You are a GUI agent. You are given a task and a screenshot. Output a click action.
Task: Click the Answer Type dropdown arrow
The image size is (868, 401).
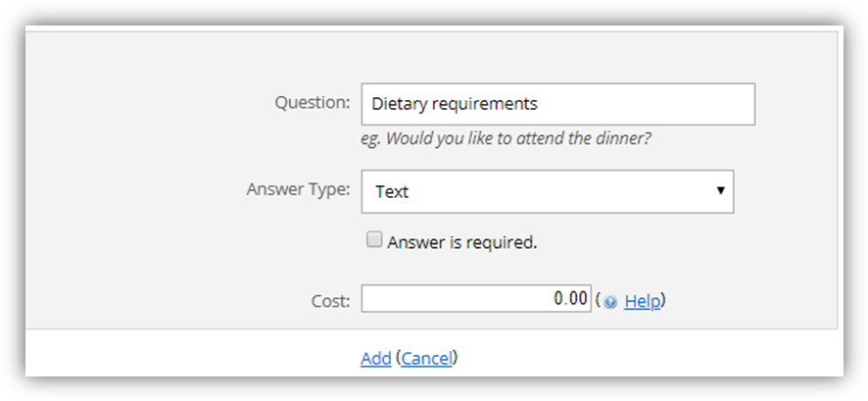(721, 191)
